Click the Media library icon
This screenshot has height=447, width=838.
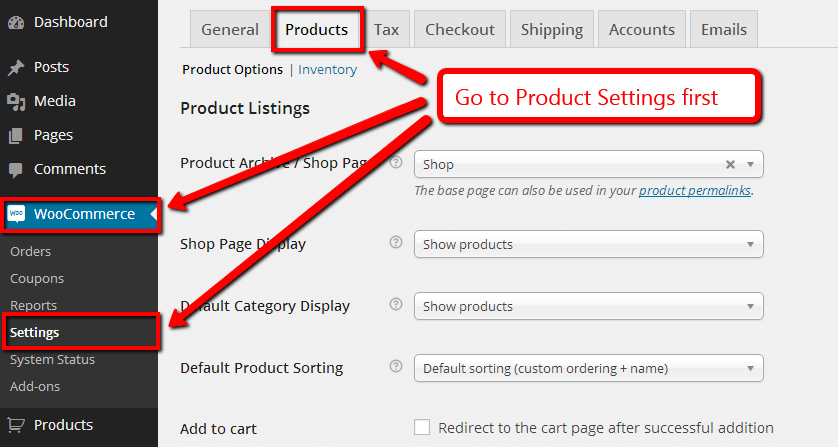(16, 102)
